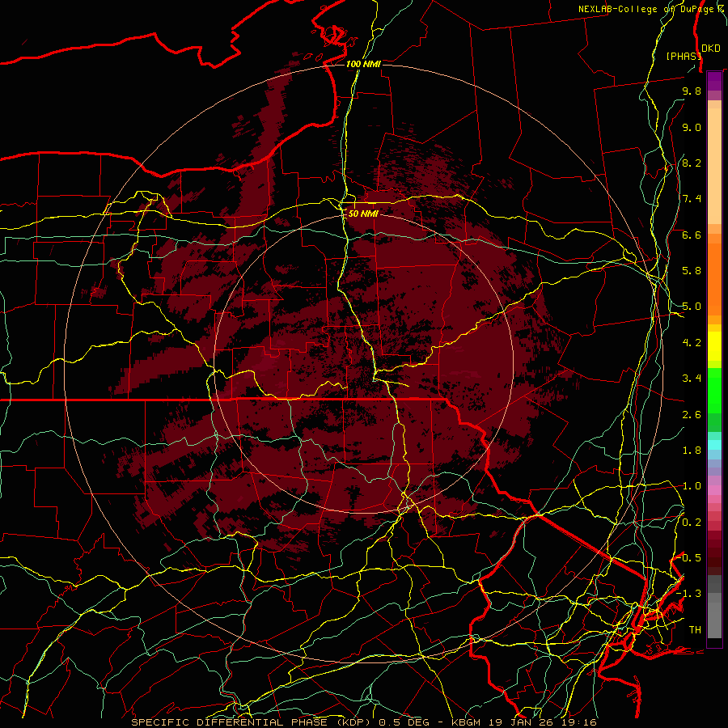Click the 2.6 legend value

coord(692,415)
